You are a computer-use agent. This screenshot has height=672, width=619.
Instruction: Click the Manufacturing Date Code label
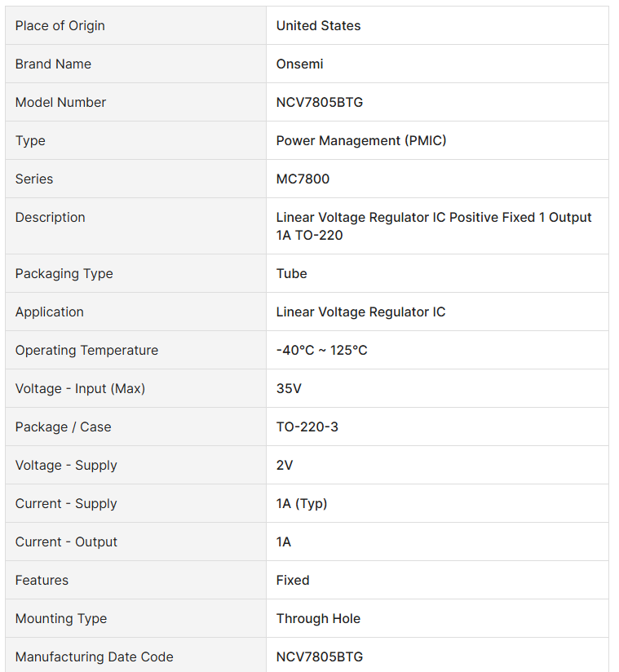click(x=95, y=657)
